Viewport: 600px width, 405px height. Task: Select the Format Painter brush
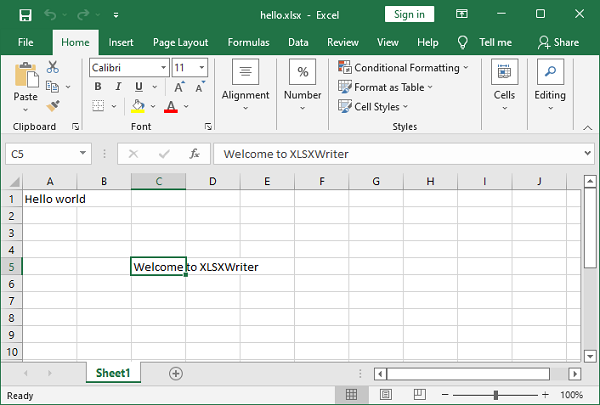click(53, 105)
